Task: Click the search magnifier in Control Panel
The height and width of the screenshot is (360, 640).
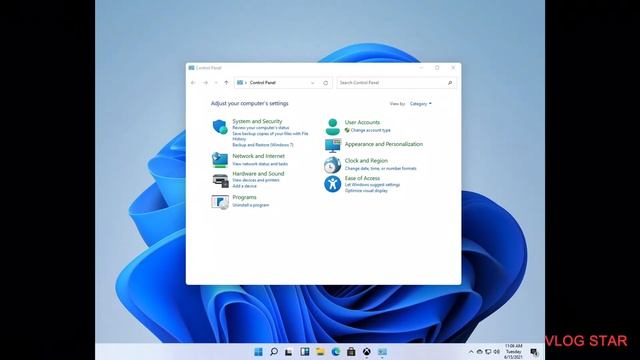Action: [x=450, y=83]
